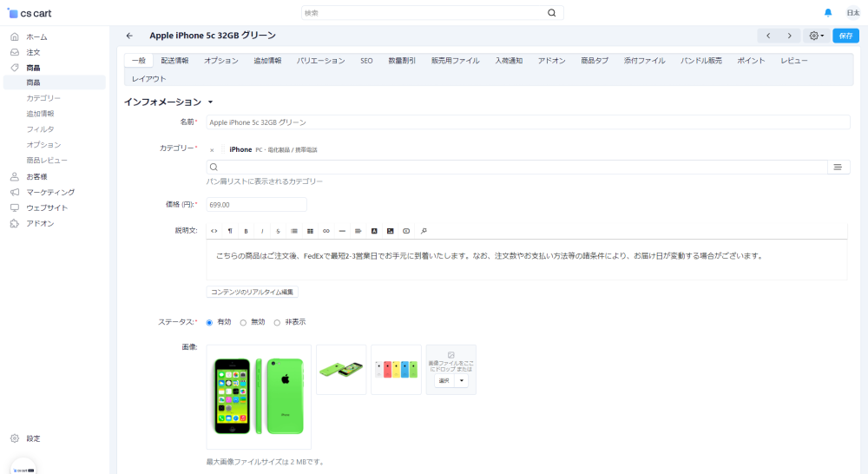Click the image 選択 button
868x474 pixels.
(444, 381)
